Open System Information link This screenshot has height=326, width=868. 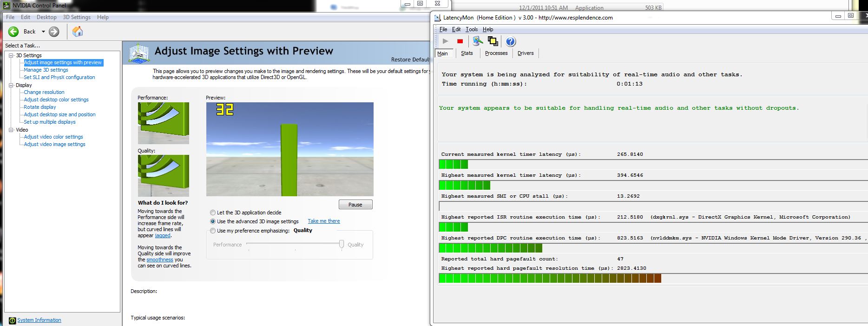click(x=39, y=320)
